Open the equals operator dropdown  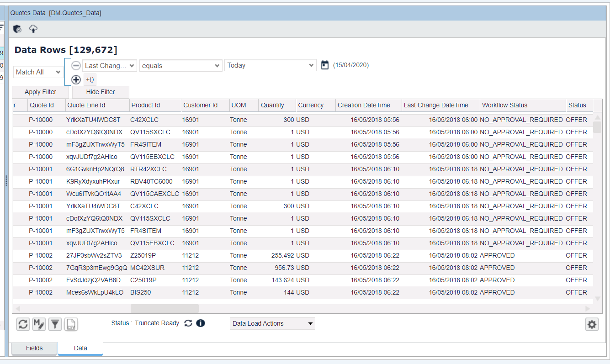(180, 66)
